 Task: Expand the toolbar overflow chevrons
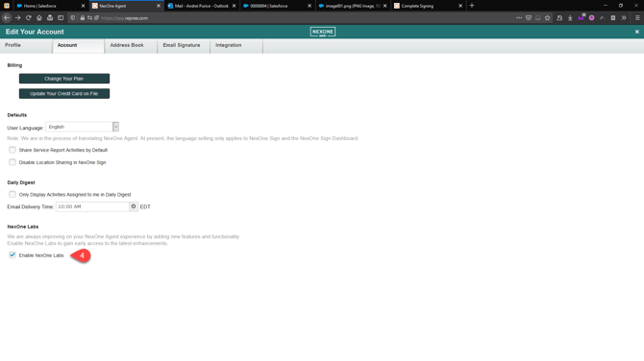point(624,18)
